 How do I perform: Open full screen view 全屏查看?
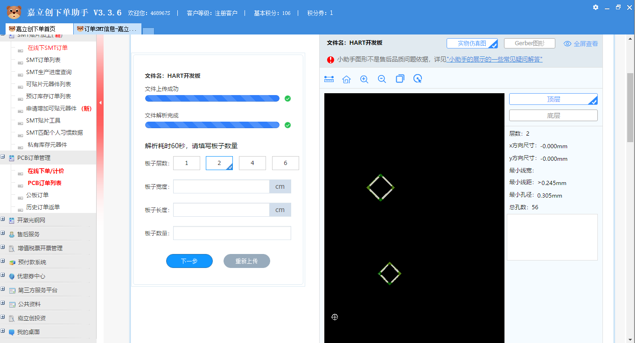point(581,44)
